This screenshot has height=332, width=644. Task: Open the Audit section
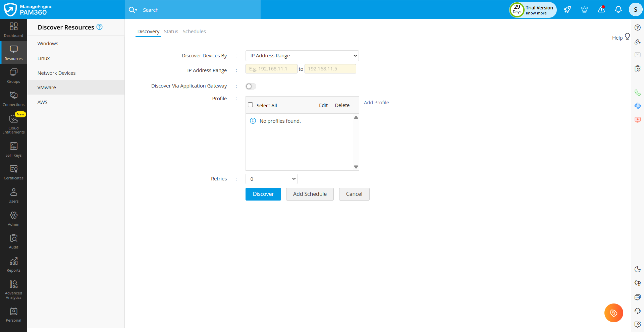13,241
